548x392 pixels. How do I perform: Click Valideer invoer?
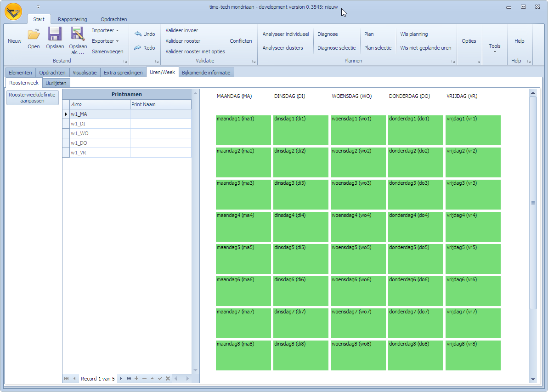[182, 30]
